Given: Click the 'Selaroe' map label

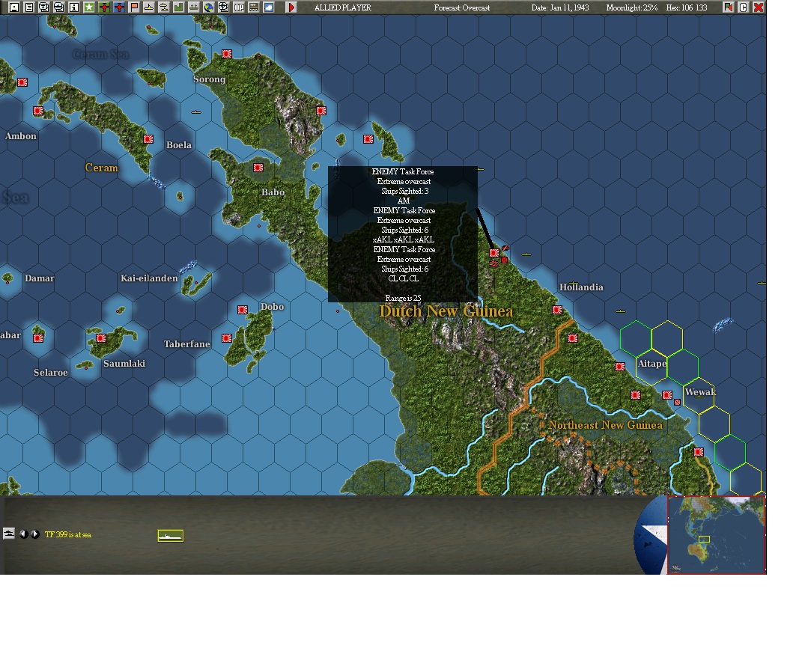Looking at the screenshot, I should point(51,372).
